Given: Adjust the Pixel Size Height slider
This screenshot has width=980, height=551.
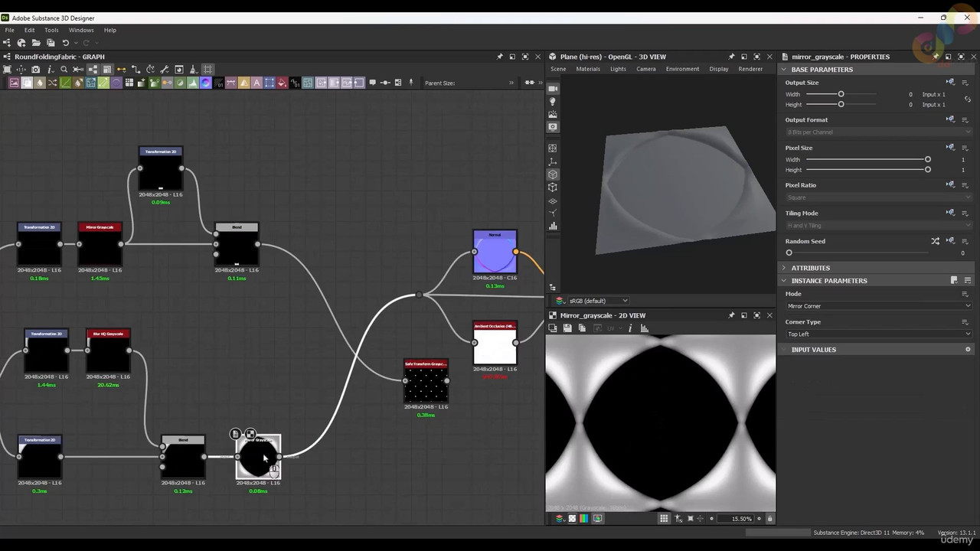Looking at the screenshot, I should 867,170.
